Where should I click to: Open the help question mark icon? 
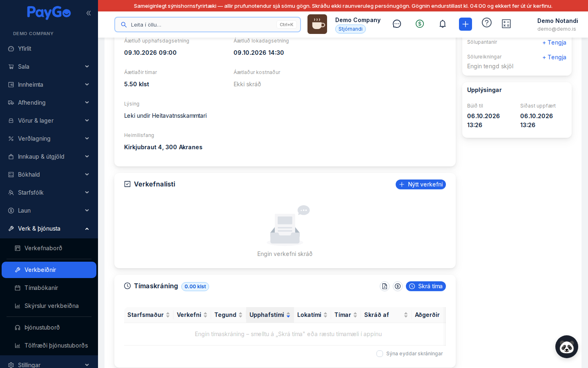(x=487, y=22)
